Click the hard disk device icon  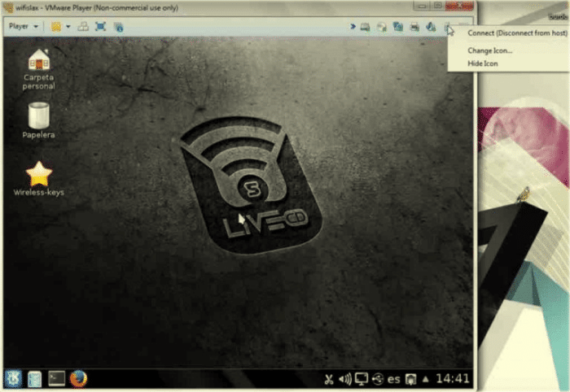[x=365, y=27]
